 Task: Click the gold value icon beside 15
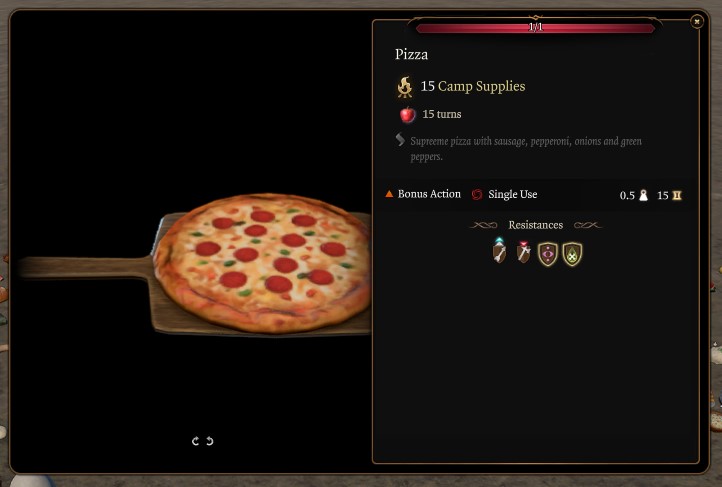(676, 195)
